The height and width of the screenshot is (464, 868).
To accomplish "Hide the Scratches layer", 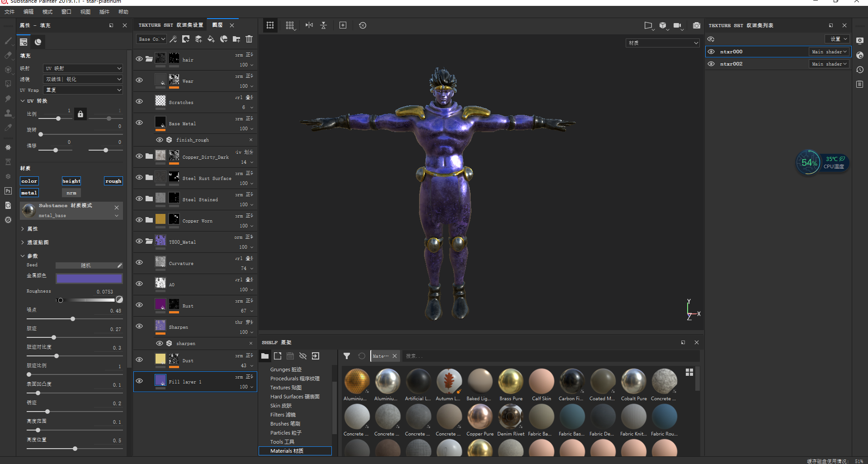I will (139, 101).
